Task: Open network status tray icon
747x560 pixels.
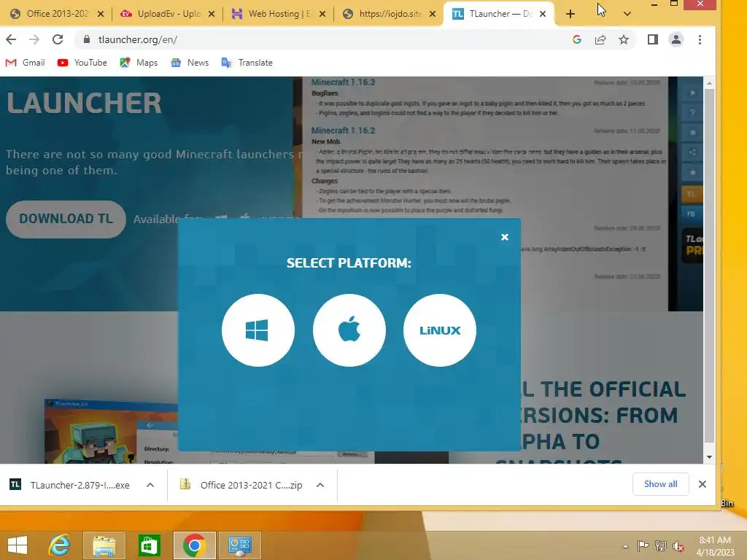Action: pyautogui.click(x=661, y=546)
